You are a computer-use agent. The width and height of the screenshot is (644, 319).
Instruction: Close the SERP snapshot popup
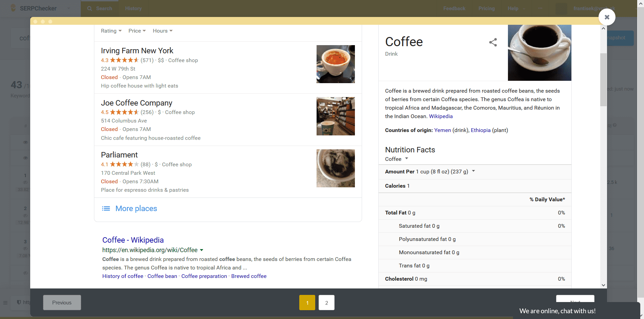pyautogui.click(x=607, y=17)
